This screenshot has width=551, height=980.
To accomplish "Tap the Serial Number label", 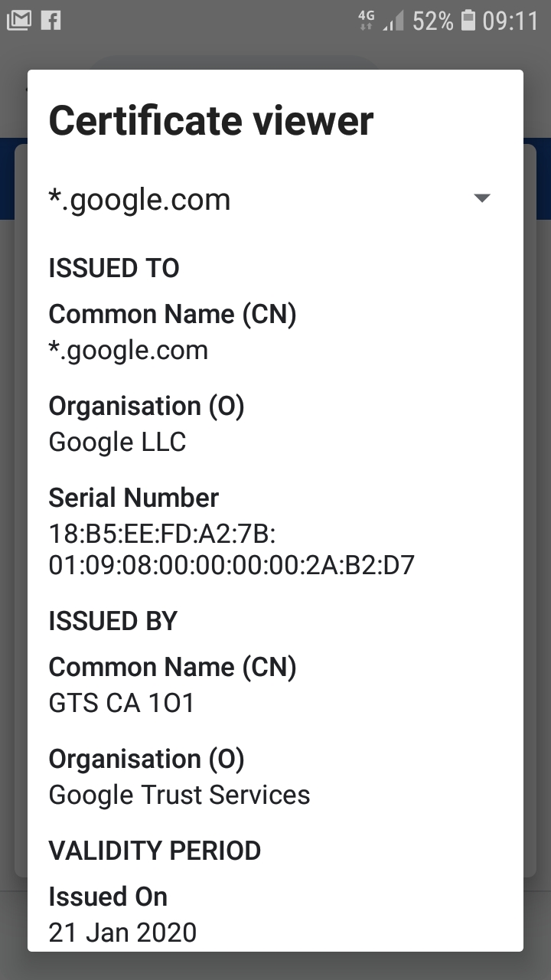I will (134, 498).
